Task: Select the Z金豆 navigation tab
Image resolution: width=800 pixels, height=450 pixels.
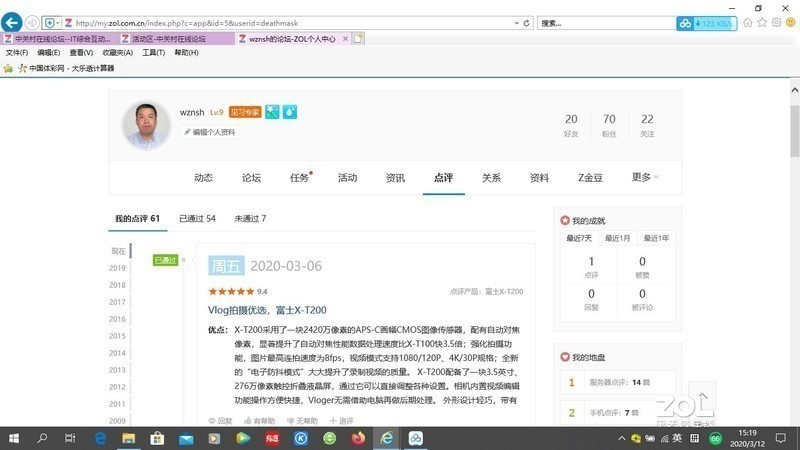Action: click(x=590, y=178)
